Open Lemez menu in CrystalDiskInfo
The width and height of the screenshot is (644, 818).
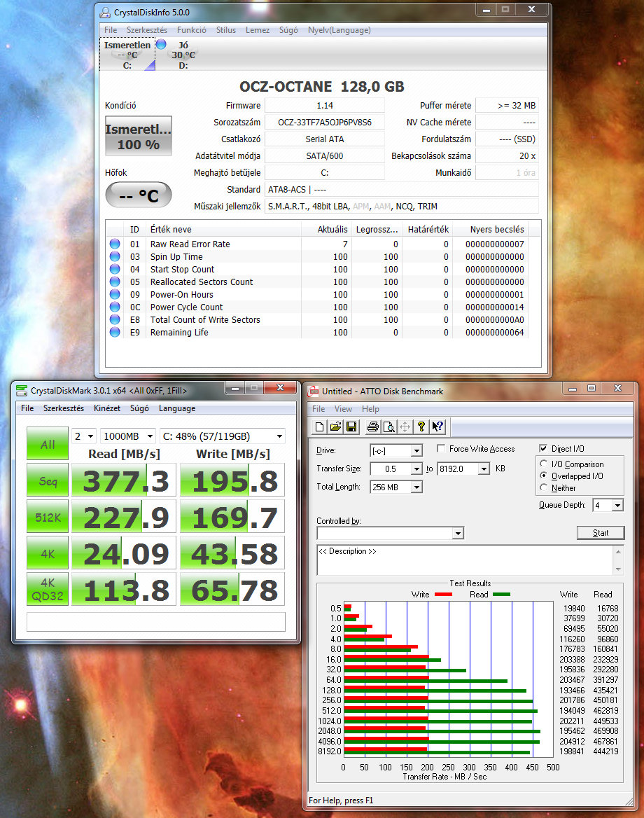pyautogui.click(x=258, y=30)
